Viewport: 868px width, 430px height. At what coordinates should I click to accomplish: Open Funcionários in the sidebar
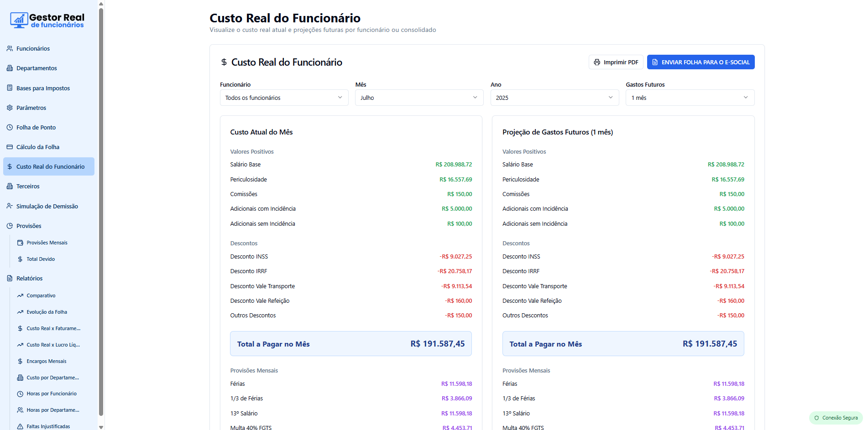coord(49,48)
